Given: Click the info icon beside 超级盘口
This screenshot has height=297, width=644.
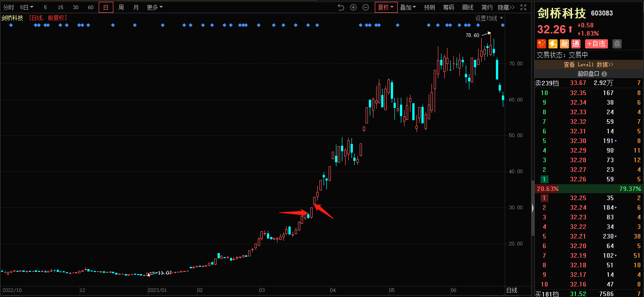Looking at the screenshot, I should coord(604,74).
